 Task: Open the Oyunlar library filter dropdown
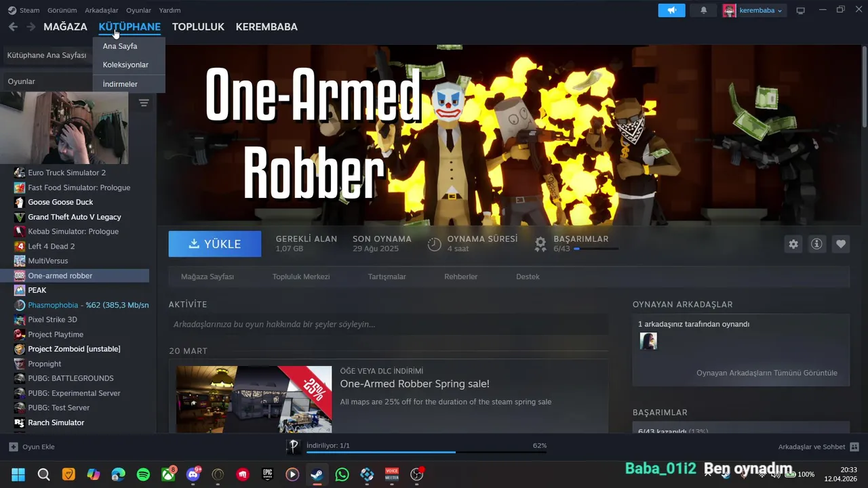(x=47, y=81)
